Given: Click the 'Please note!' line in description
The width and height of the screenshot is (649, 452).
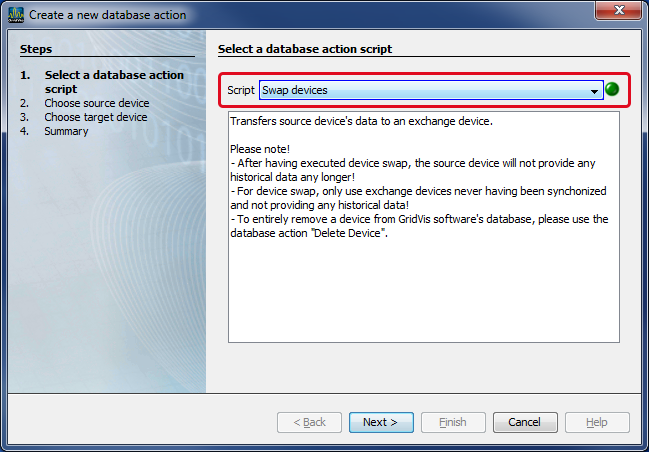Looking at the screenshot, I should point(258,148).
